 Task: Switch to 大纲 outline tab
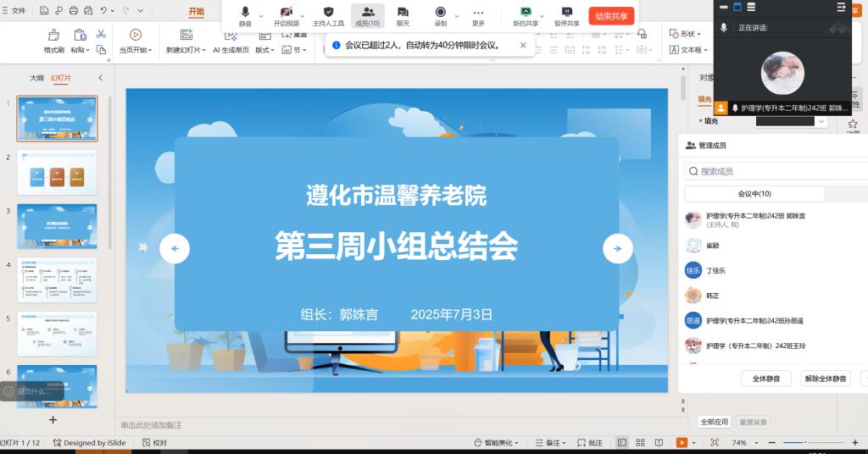[36, 78]
